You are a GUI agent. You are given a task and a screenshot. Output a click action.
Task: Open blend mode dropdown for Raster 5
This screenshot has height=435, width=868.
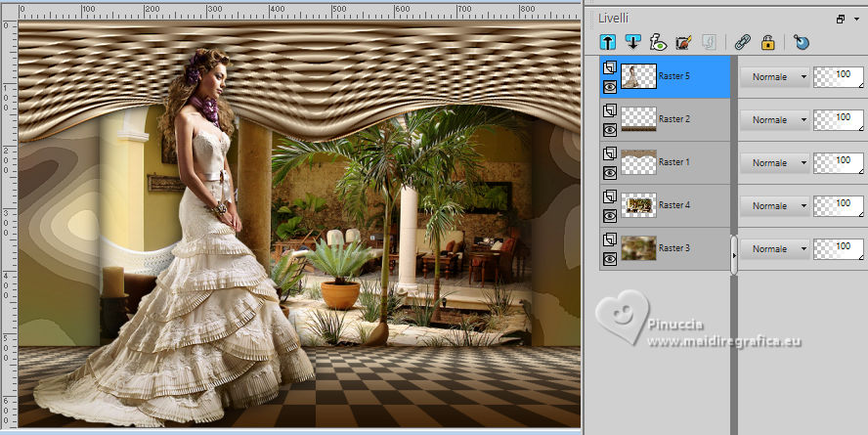(803, 77)
